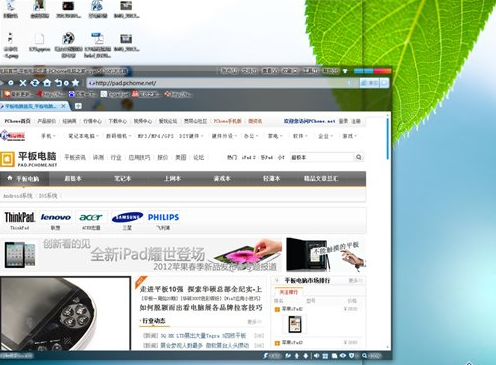This screenshot has height=365, width=496.
Task: Click the undo closed tab arrow icon
Action: (59, 83)
